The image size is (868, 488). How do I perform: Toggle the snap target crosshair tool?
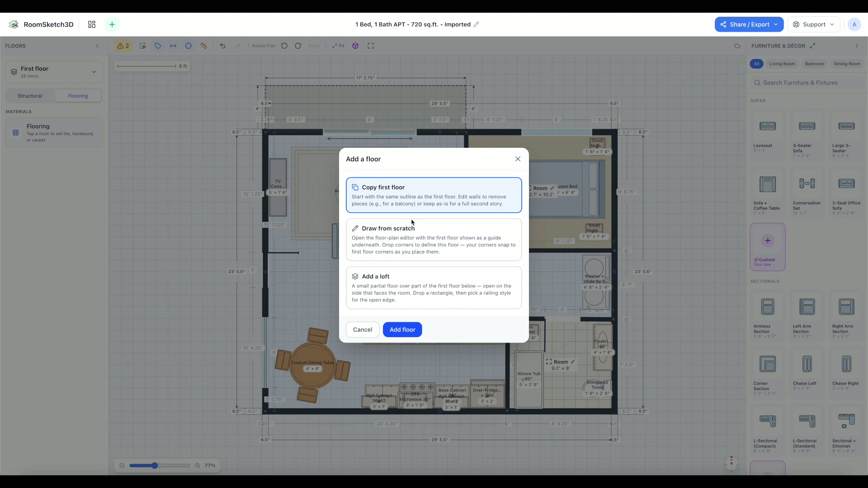(x=189, y=46)
